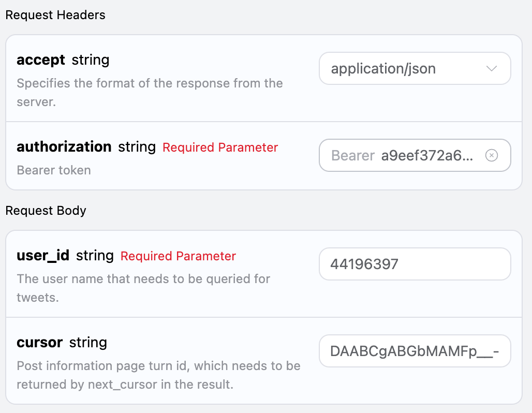532x413 pixels.
Task: Clear the authorization token with the x icon
Action: 491,155
